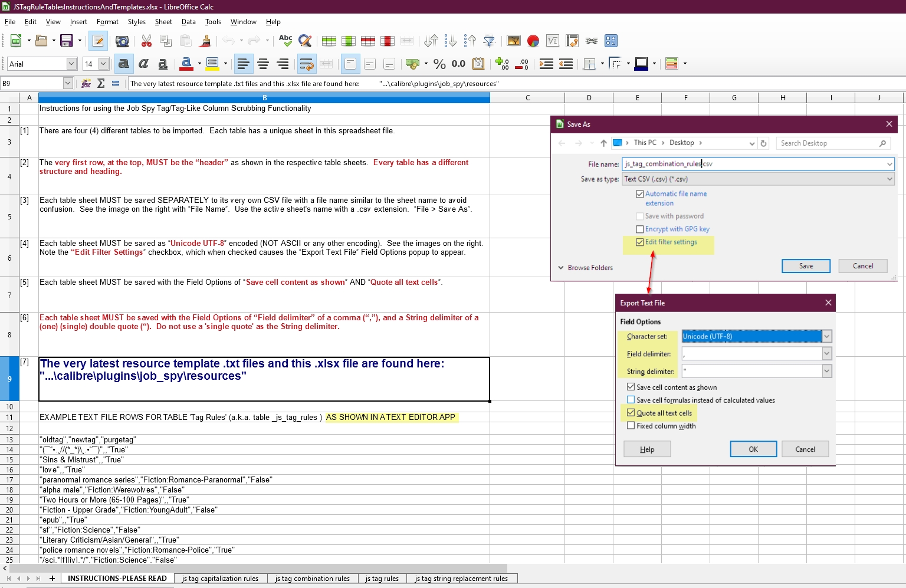Click the AutoFilter funnel icon
The image size is (906, 588).
[x=489, y=41]
